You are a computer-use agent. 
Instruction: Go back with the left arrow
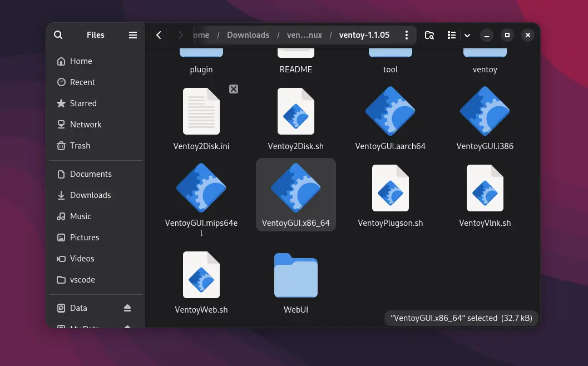159,35
